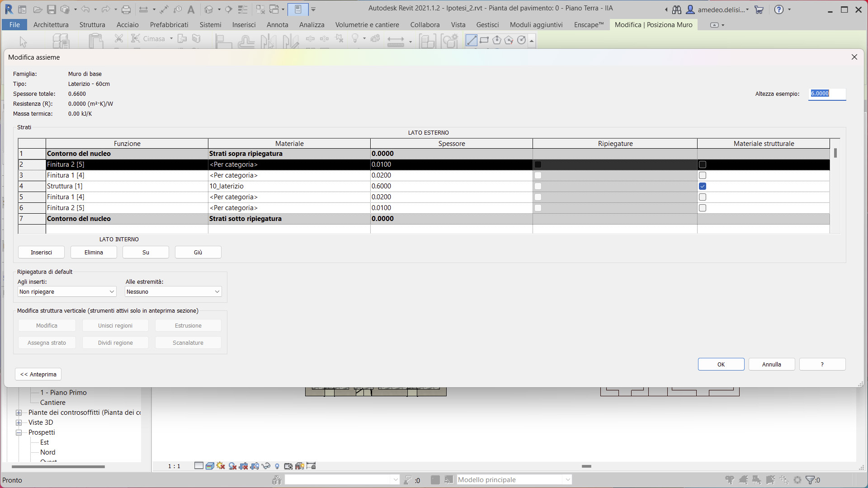Toggle Sun Path icon in view control bar

click(221, 466)
